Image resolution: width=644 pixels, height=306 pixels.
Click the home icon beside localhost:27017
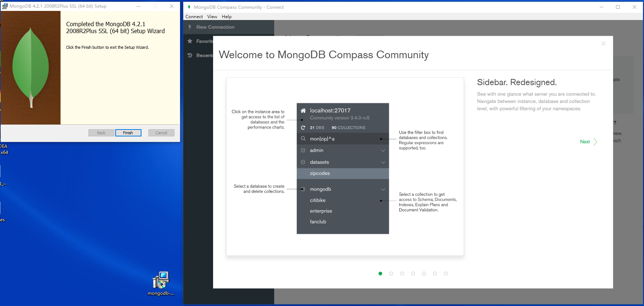pyautogui.click(x=303, y=111)
